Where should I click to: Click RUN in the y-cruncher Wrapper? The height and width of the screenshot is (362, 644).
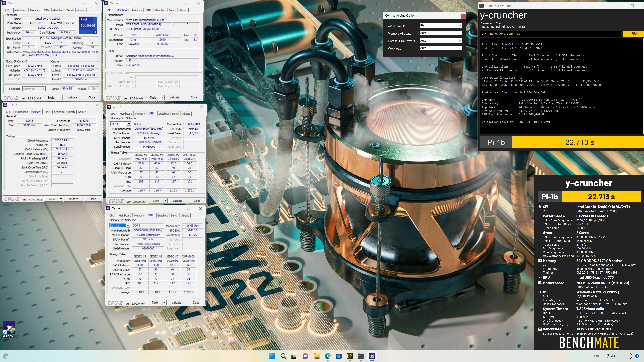[x=633, y=34]
